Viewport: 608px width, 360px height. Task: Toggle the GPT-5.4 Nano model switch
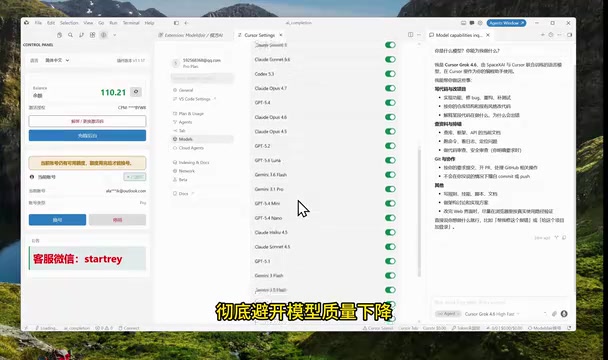click(390, 218)
